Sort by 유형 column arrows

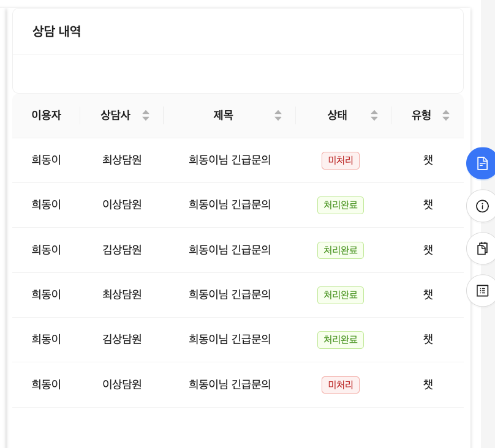446,115
